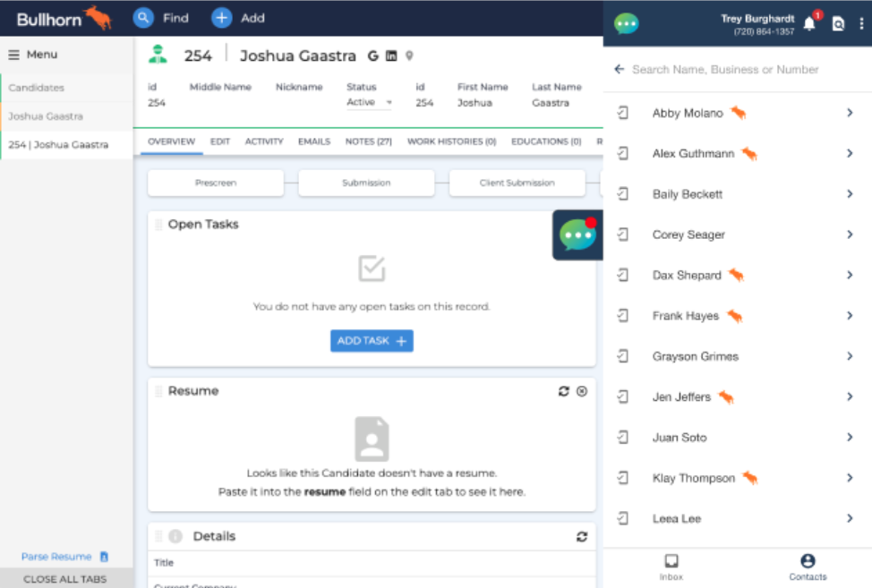Viewport: 872px width, 588px height.
Task: Click the location pin next to the candidate name
Action: (x=409, y=55)
